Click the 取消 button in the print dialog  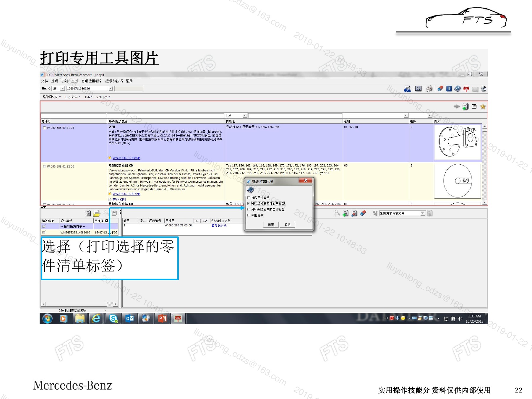(288, 225)
